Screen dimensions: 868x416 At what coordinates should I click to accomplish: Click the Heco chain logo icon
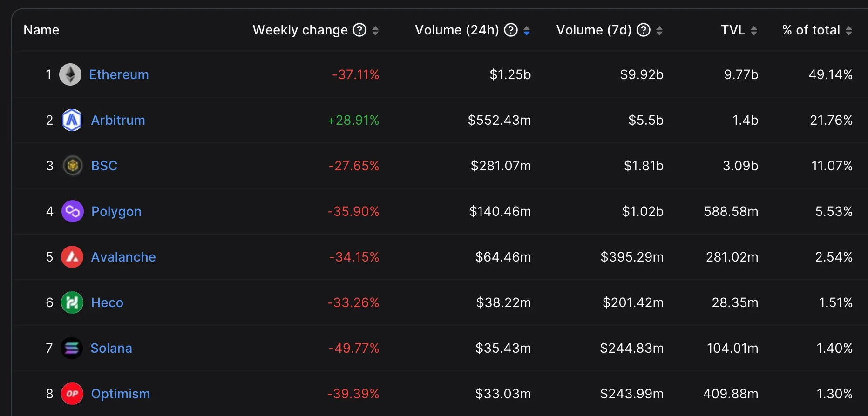click(72, 302)
